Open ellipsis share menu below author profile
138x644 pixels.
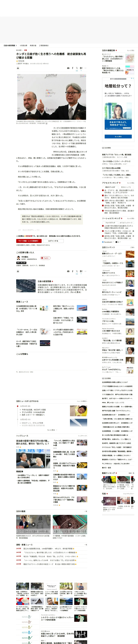click(x=85, y=271)
